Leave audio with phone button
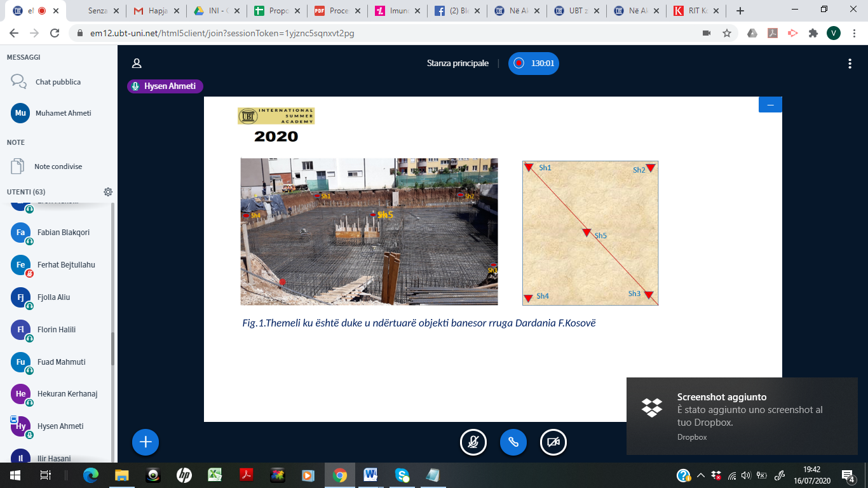The width and height of the screenshot is (868, 488). coord(513,442)
